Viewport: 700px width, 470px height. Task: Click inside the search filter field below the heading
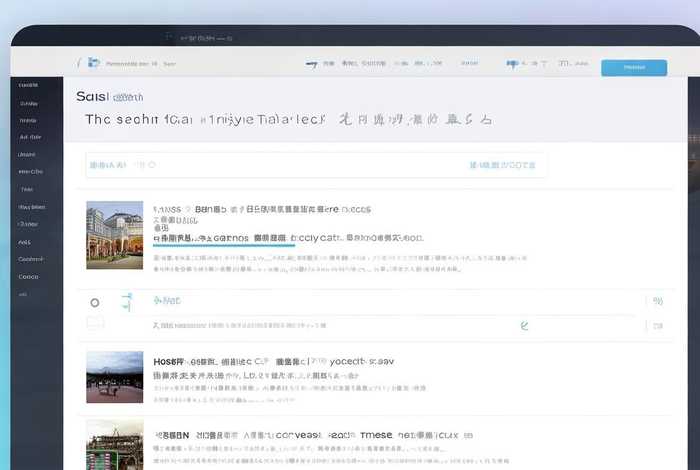click(x=316, y=165)
